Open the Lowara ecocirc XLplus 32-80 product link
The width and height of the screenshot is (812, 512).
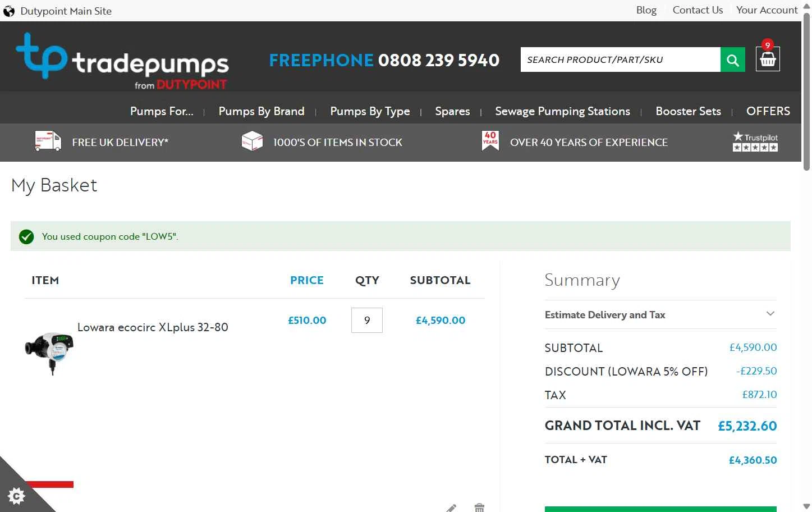[153, 327]
